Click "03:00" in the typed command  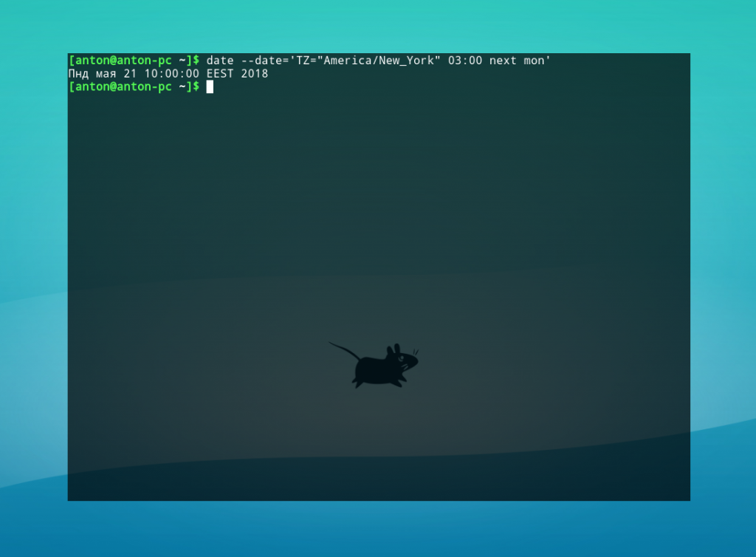[465, 61]
